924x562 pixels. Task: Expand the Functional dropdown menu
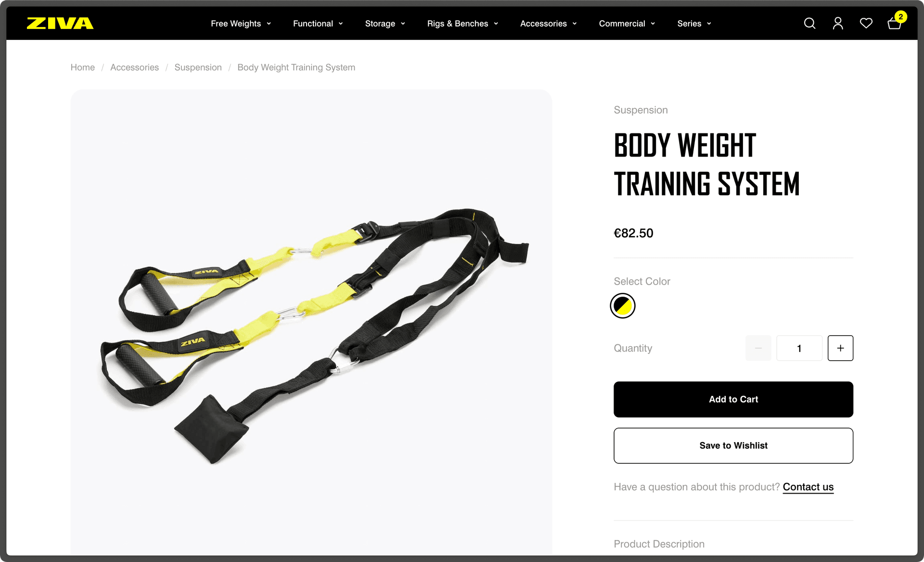pos(318,24)
